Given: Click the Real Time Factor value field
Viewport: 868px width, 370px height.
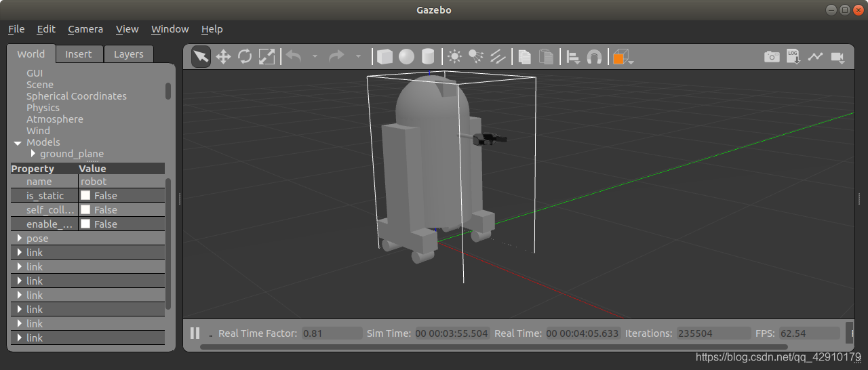Looking at the screenshot, I should pyautogui.click(x=332, y=333).
